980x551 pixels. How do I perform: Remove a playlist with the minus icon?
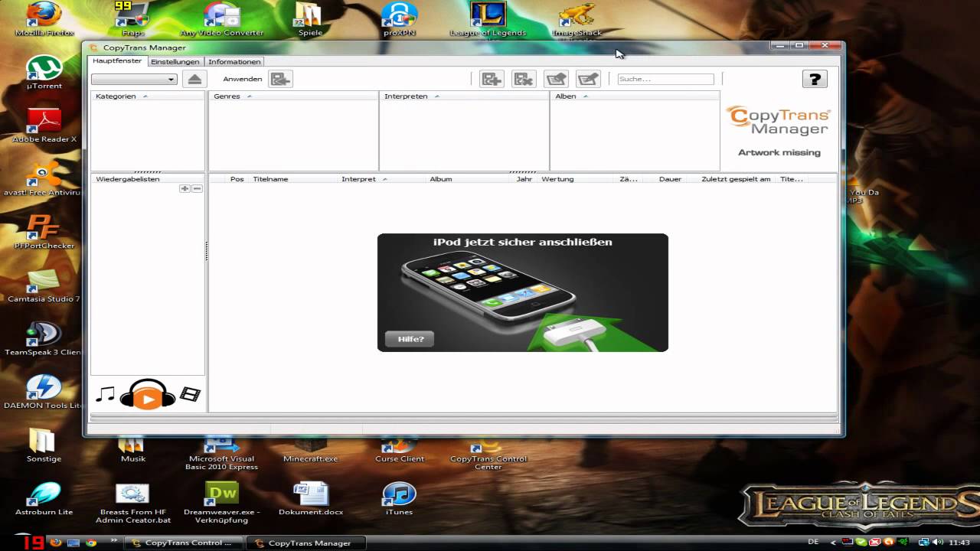tap(197, 188)
